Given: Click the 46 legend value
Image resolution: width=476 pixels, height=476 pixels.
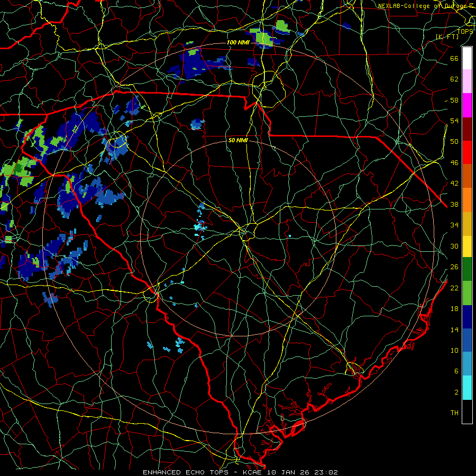Looking at the screenshot, I should (x=454, y=163).
